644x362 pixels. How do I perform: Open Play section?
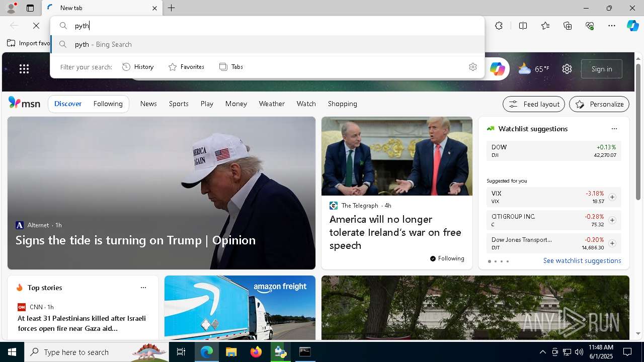click(207, 104)
